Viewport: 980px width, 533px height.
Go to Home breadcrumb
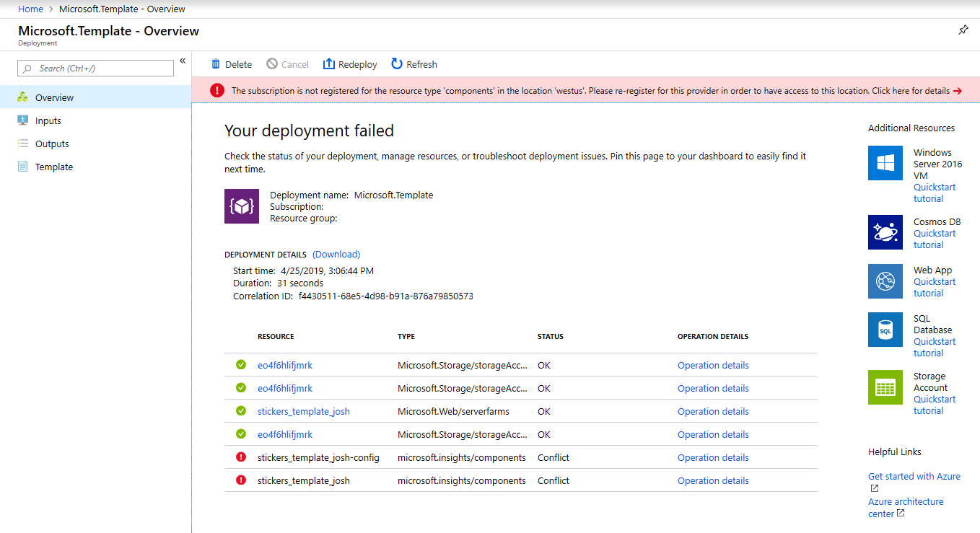(x=30, y=9)
